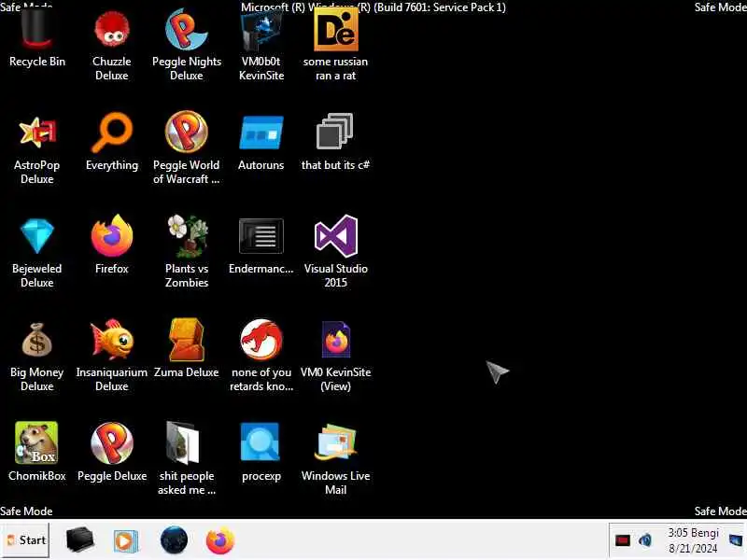Open the procexp desktop icon
Screen dimensions: 747x560
pyautogui.click(x=261, y=441)
